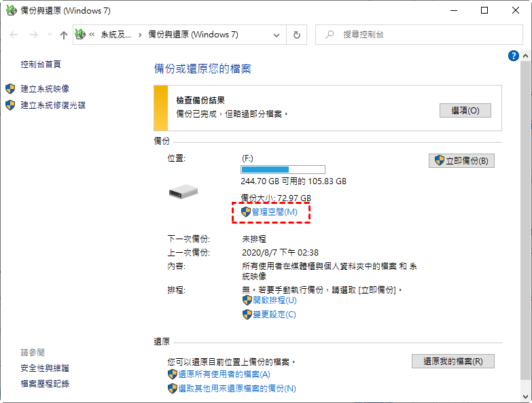Click the 備份大小: 72.97 GB text
The height and width of the screenshot is (403, 532).
(x=276, y=198)
